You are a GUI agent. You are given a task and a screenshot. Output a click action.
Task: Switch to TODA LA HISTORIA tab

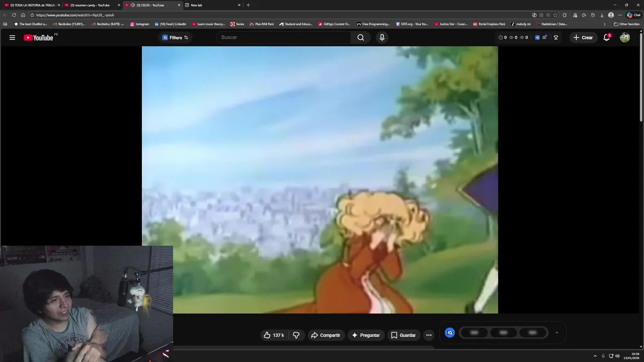pyautogui.click(x=31, y=5)
